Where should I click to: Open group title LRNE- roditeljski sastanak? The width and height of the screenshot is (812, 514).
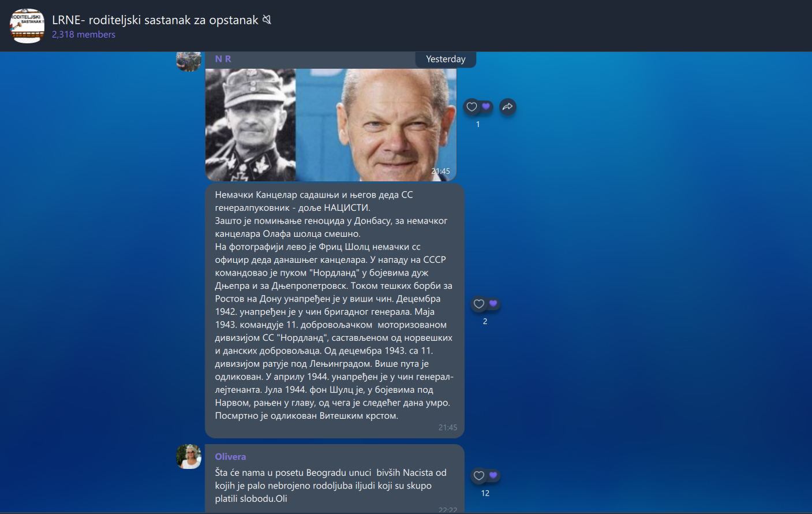pyautogui.click(x=155, y=20)
